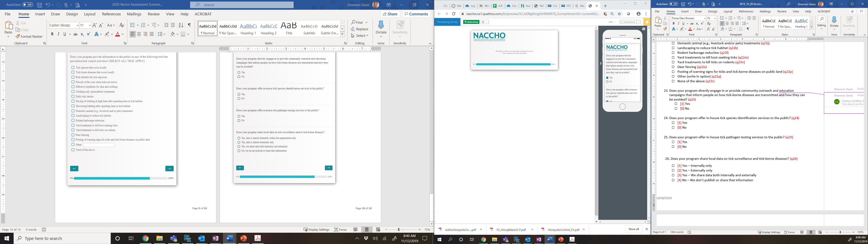868x244 pixels.
Task: Click the Restart Survey button
Action: pyautogui.click(x=471, y=22)
